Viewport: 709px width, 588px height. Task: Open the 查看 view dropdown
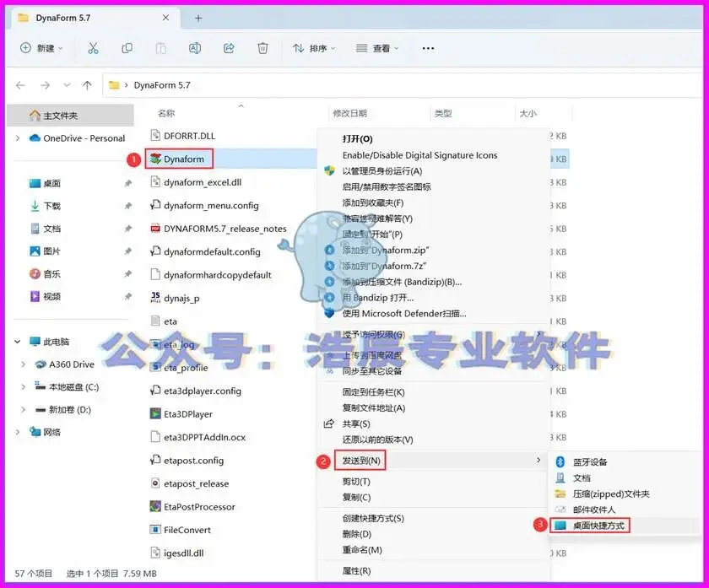tap(377, 48)
